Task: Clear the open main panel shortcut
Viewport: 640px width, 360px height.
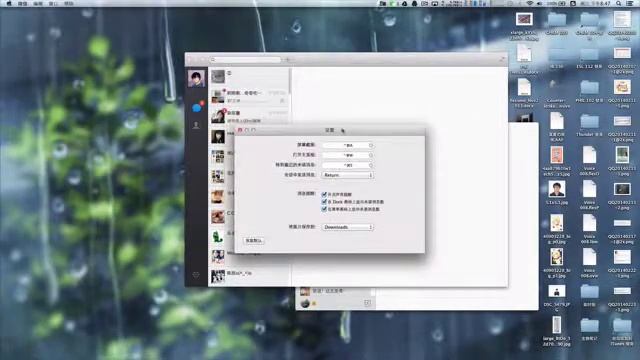Action: (x=371, y=155)
